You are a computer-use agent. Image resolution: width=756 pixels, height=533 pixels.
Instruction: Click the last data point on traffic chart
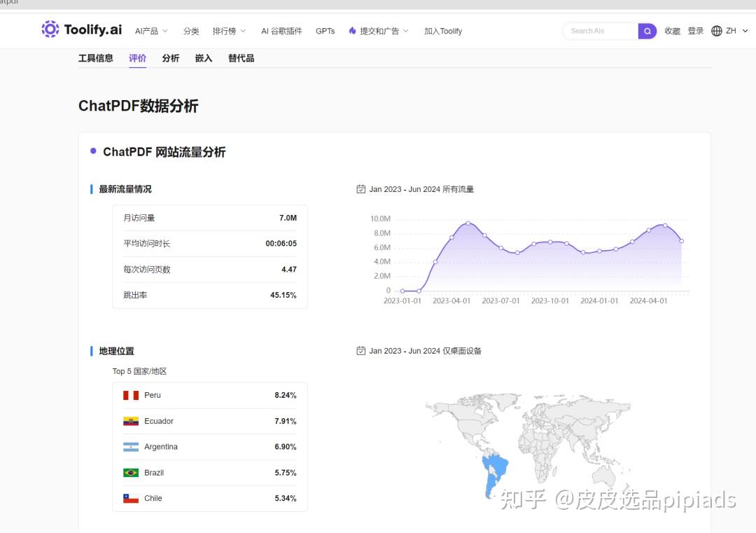[681, 241]
